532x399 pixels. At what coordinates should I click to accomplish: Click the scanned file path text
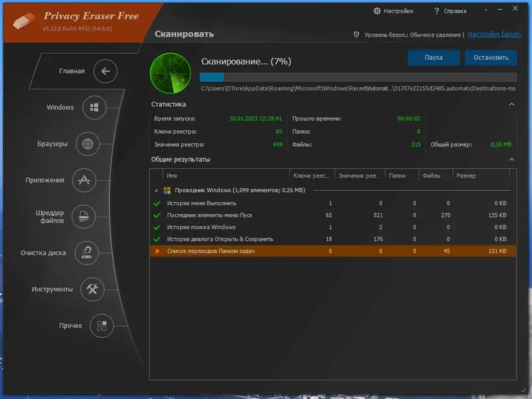pos(358,88)
